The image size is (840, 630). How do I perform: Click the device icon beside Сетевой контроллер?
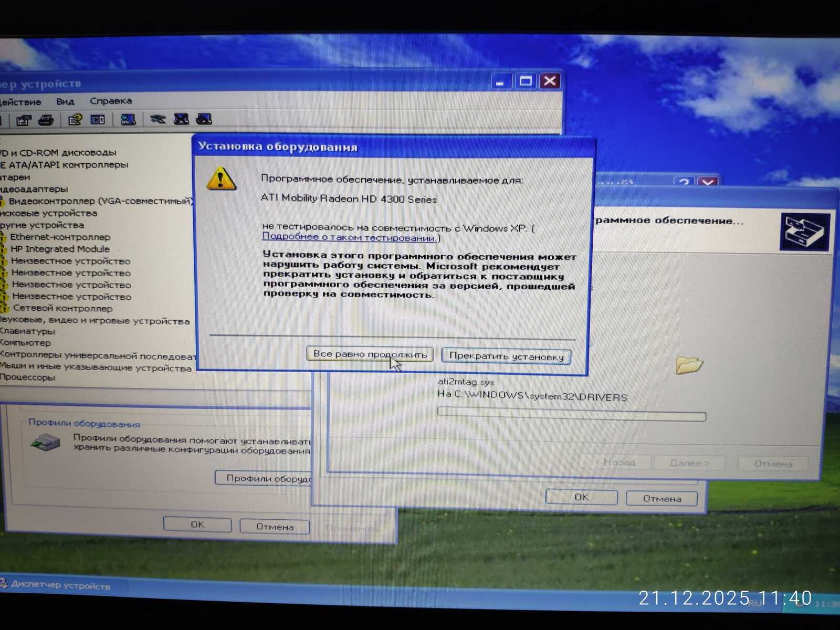coord(4,308)
